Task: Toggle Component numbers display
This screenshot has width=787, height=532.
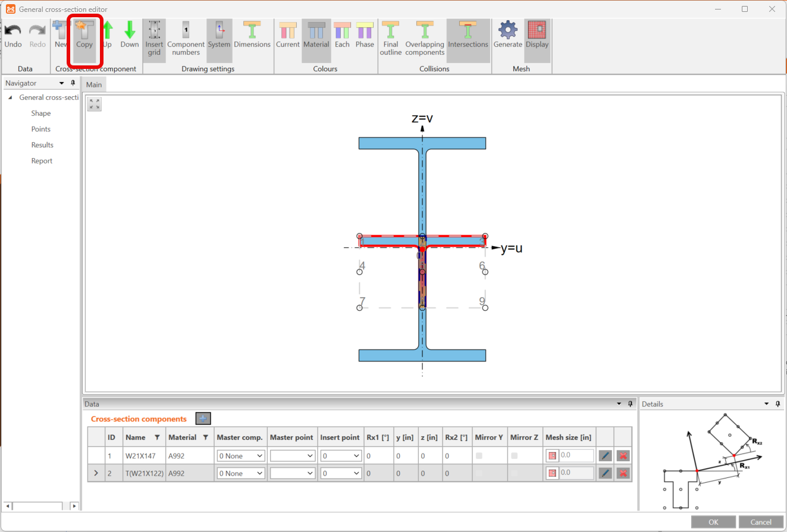Action: pyautogui.click(x=186, y=37)
